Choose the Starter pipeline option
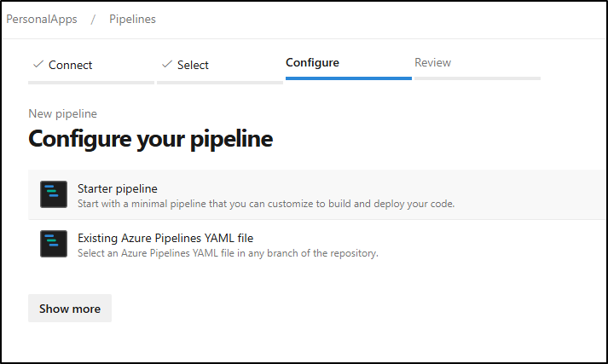The width and height of the screenshot is (608, 364). point(317,194)
